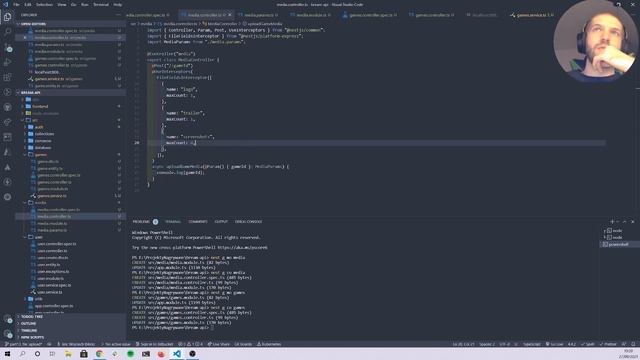Click feedback icon in status bar
The image size is (640, 360).
coord(624,344)
